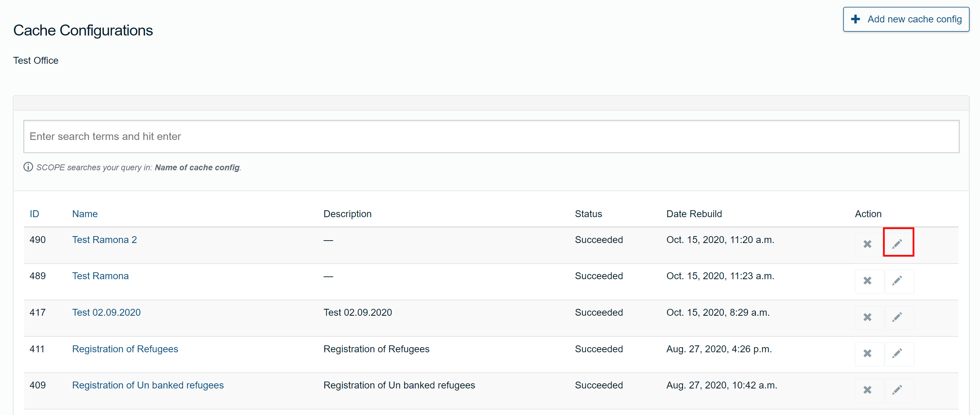The width and height of the screenshot is (980, 415).
Task: Click the plus icon on Add button
Action: click(856, 19)
